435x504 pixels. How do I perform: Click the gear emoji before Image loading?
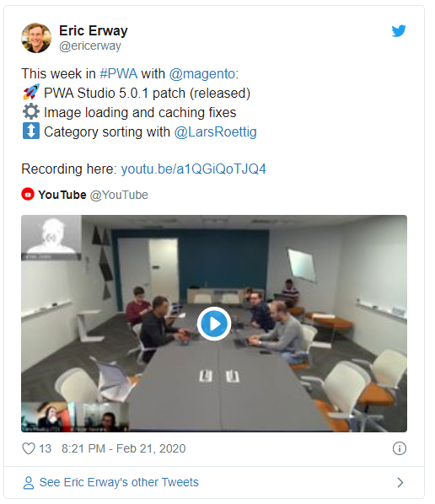click(x=31, y=112)
